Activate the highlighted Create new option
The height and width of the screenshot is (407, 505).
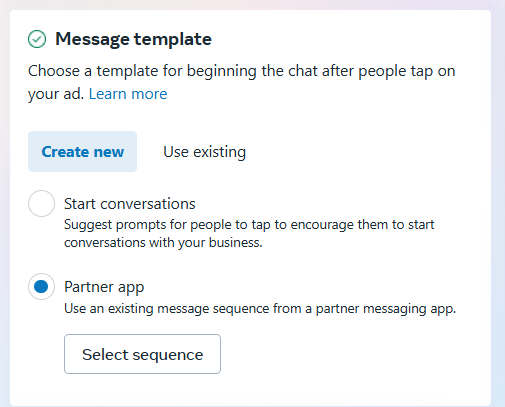point(82,152)
